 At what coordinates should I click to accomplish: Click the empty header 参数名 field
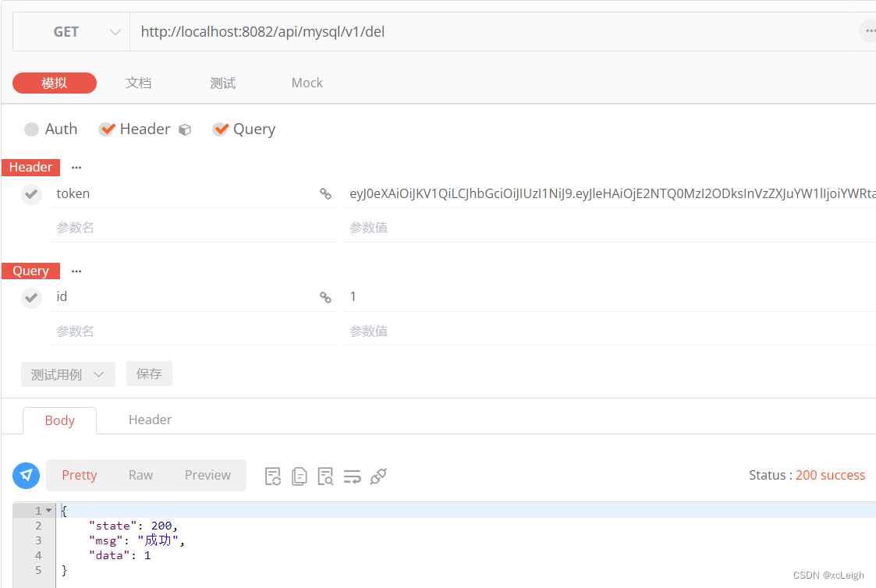coord(193,228)
